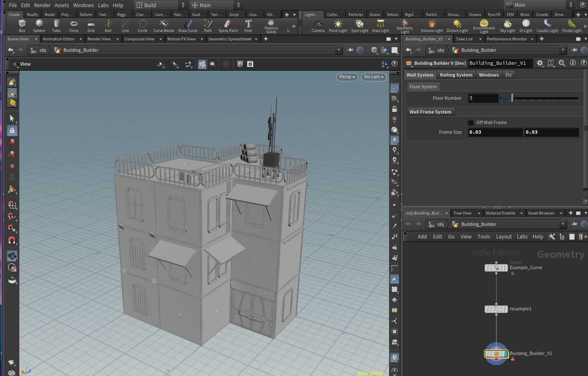
Task: Create a Spot Light
Action: (360, 26)
